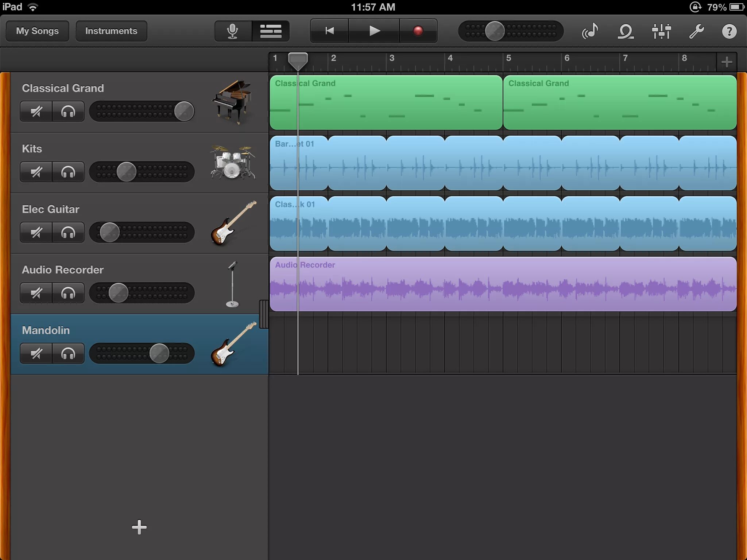Open the Loop Browser icon
This screenshot has width=747, height=560.
click(x=626, y=31)
